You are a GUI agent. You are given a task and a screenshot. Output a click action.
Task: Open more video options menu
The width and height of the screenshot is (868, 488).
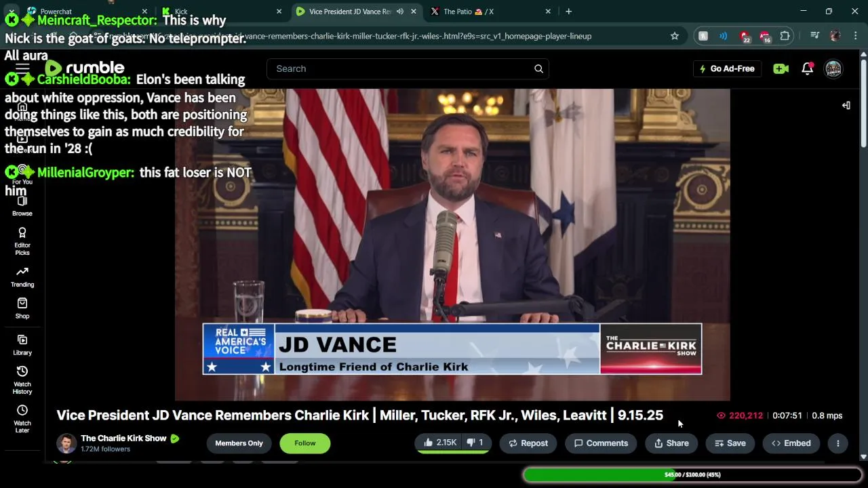point(837,443)
